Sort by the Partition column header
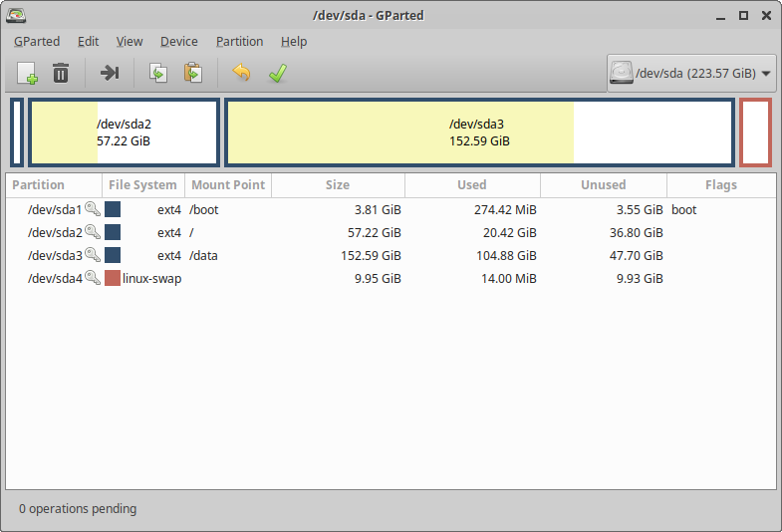782x532 pixels. pos(54,185)
